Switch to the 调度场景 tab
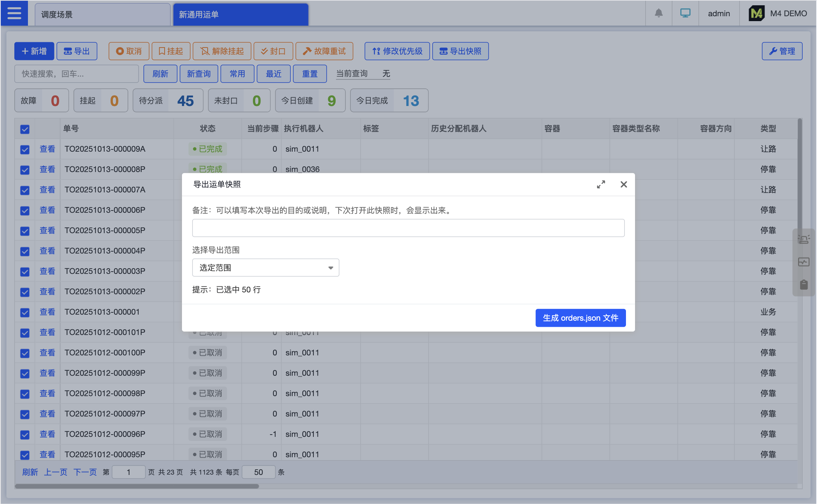The image size is (817, 504). point(102,14)
